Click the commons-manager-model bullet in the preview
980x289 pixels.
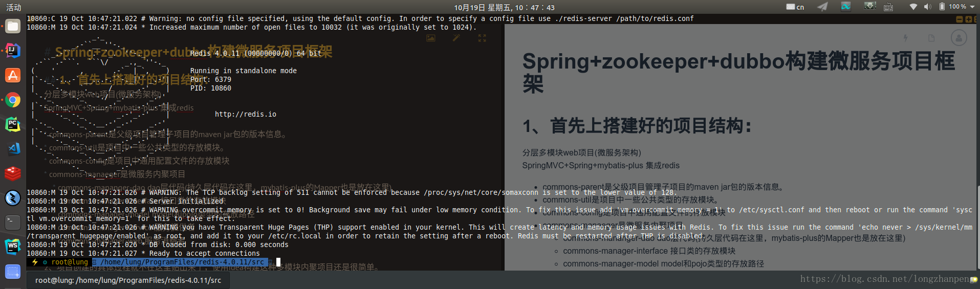(663, 263)
